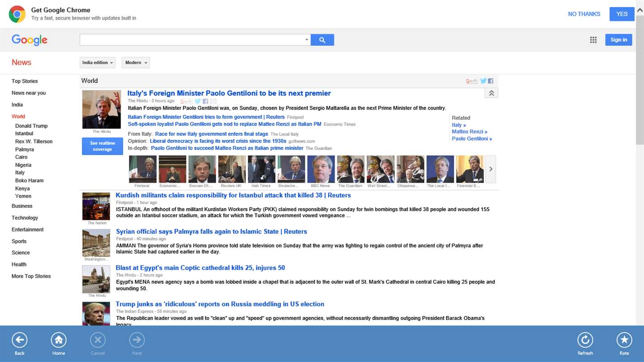Viewport: 644px width, 362px height.
Task: Select Palmyra topic in sidebar
Action: click(x=25, y=149)
